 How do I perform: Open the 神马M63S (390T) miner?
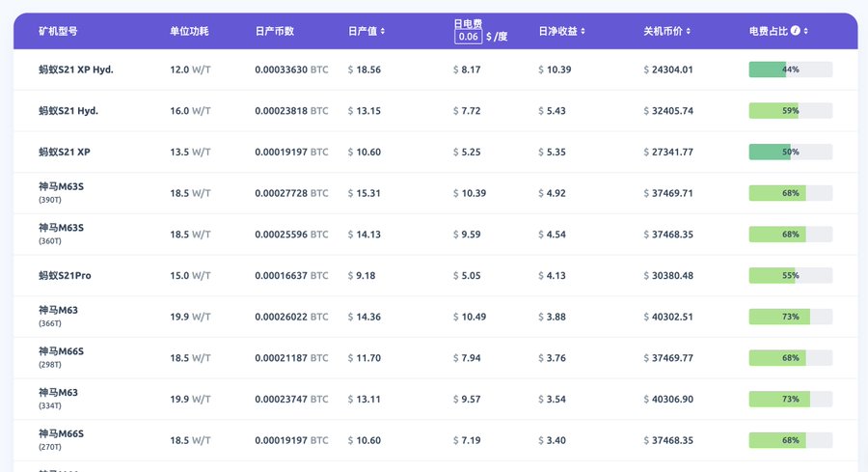pyautogui.click(x=61, y=192)
